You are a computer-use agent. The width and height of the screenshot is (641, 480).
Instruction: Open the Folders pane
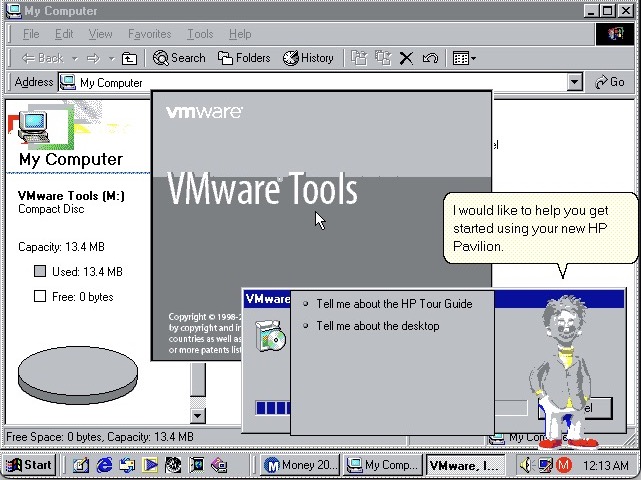[x=244, y=58]
